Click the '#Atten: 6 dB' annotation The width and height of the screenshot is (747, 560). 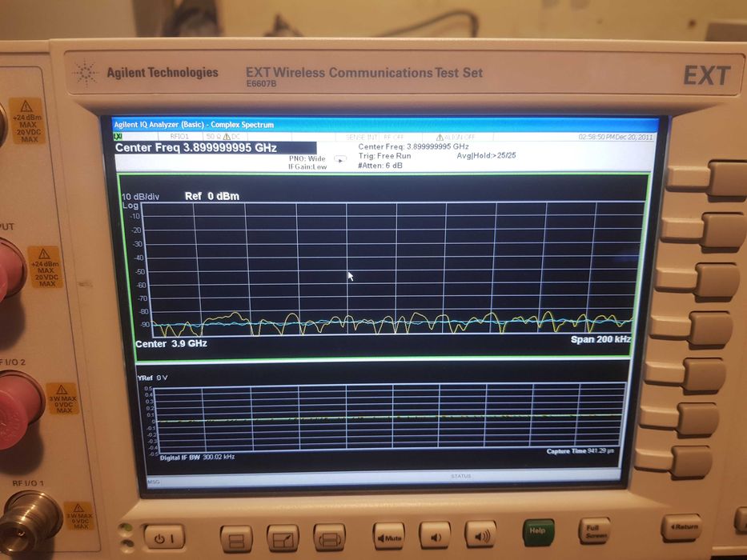point(380,166)
